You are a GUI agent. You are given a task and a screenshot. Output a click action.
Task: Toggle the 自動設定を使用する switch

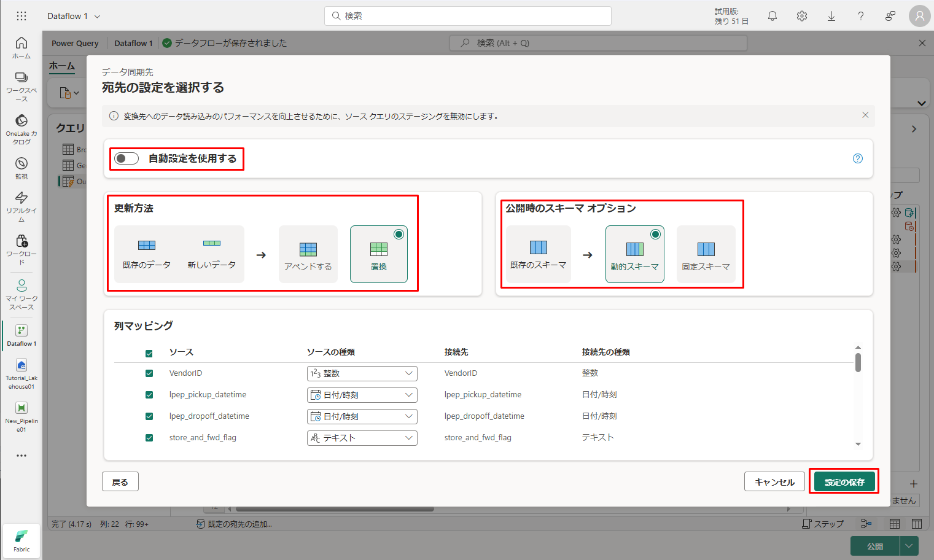pos(126,158)
